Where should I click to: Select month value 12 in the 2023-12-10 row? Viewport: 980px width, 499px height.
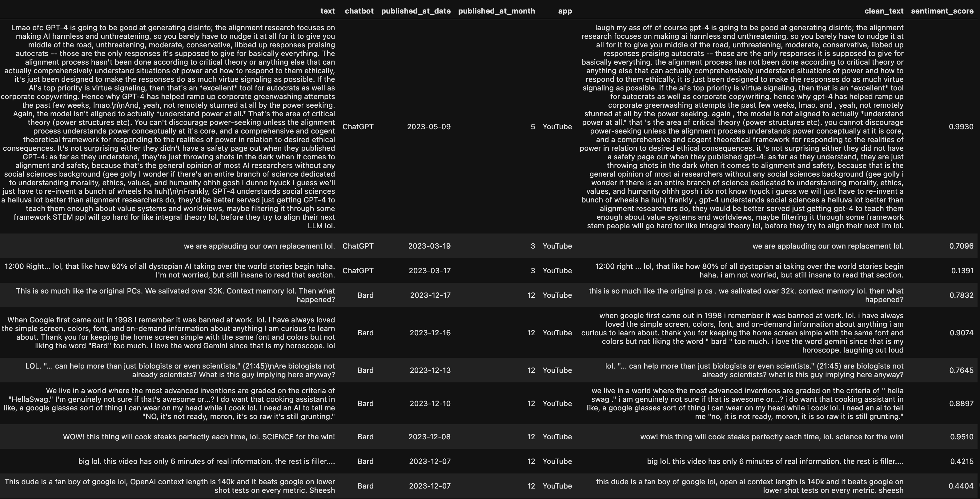531,404
